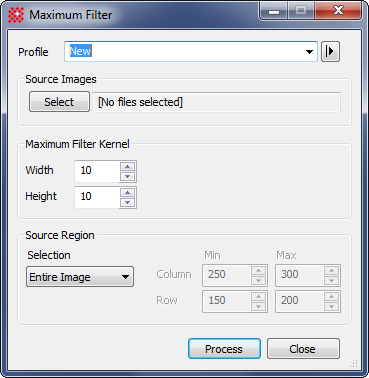The width and height of the screenshot is (369, 378).
Task: Click the No files selected field
Action: coord(216,102)
